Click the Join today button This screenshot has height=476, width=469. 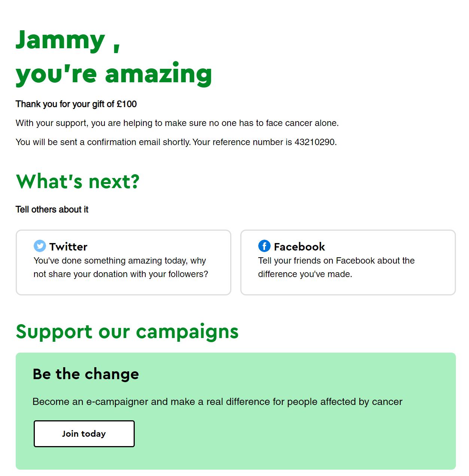point(84,433)
